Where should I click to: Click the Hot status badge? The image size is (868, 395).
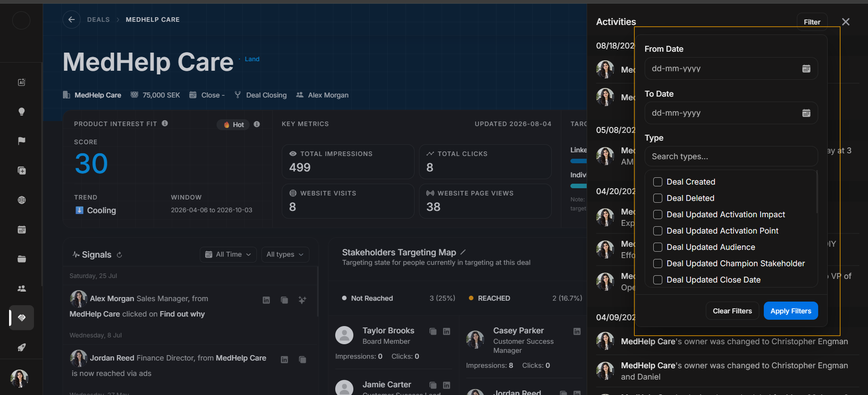coord(233,125)
